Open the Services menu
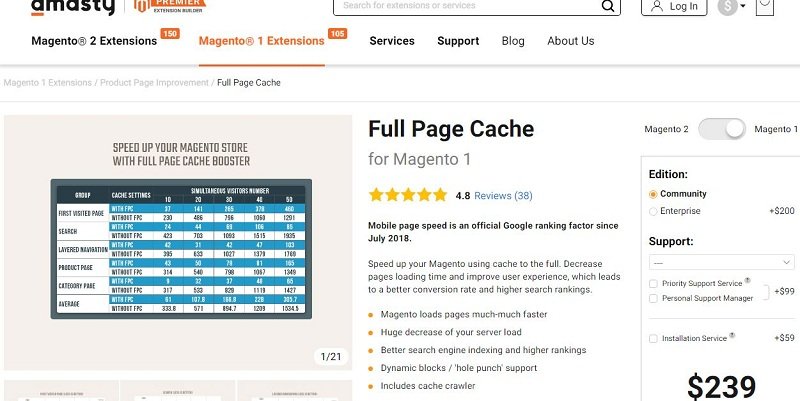 (x=392, y=41)
